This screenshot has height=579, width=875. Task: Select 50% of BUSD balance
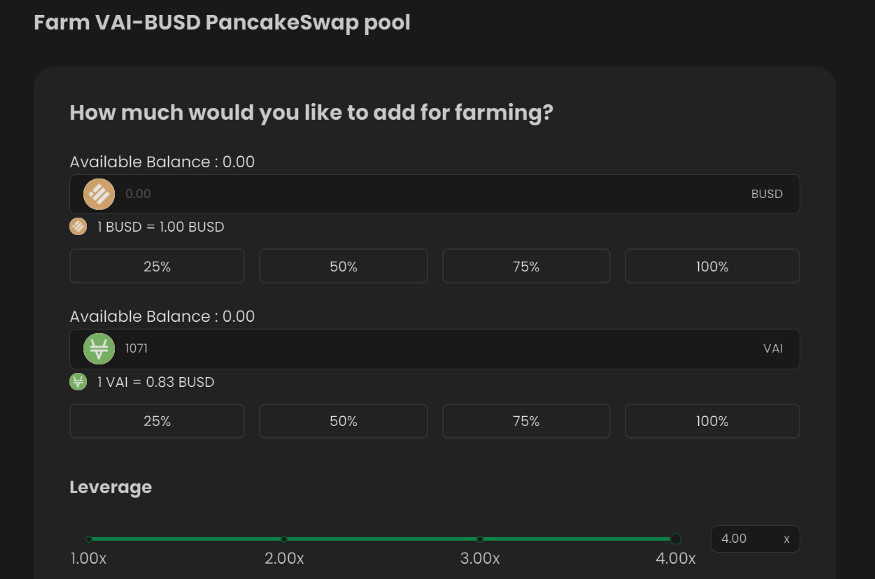(343, 266)
